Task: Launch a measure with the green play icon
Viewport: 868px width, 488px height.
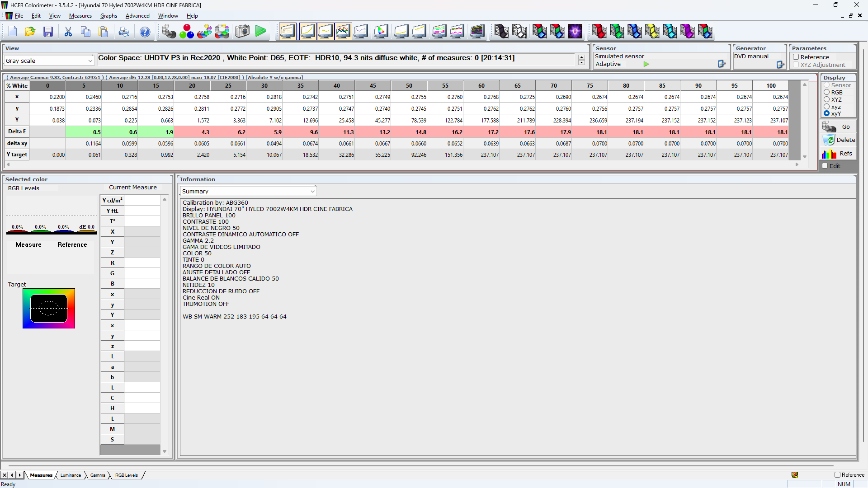Action: 261,32
